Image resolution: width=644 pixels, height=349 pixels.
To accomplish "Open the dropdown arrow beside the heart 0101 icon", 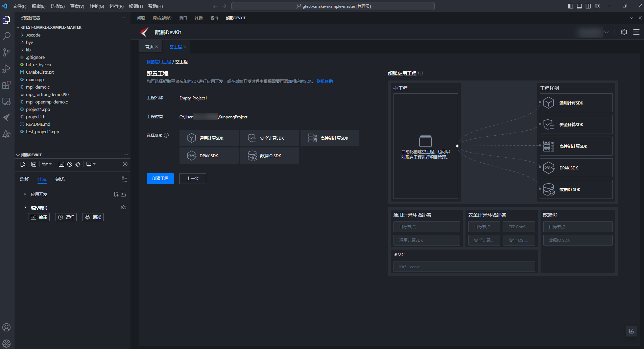I will coord(50,164).
